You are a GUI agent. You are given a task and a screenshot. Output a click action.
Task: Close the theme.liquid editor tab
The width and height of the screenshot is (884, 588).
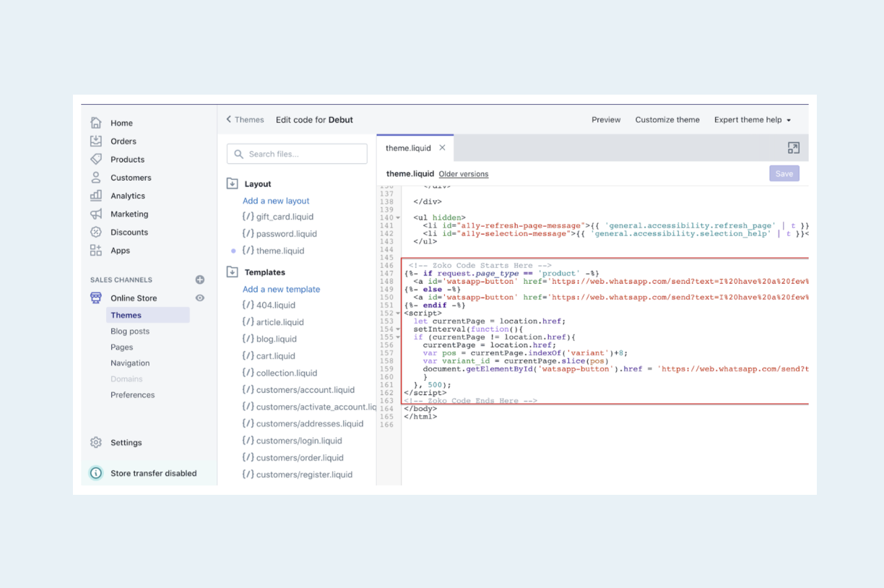442,147
